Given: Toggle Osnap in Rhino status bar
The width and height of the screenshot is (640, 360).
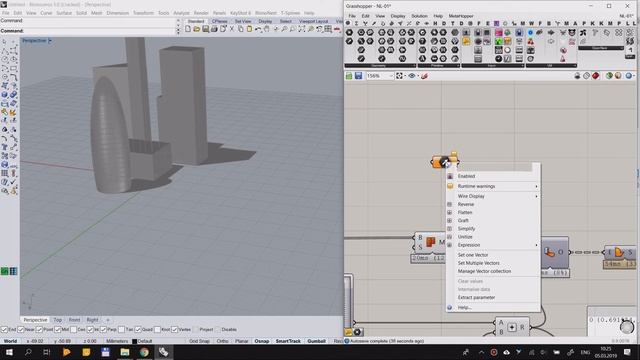Looking at the screenshot, I should tap(262, 341).
